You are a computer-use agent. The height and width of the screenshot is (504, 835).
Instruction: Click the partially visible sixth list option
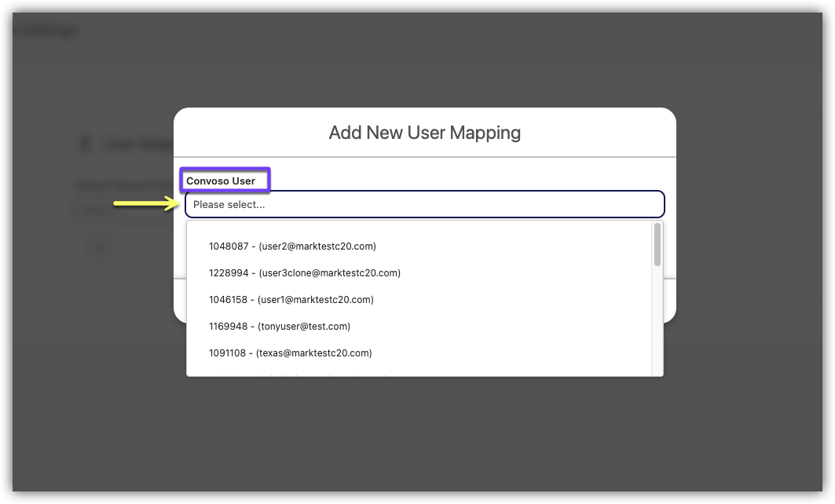298,374
